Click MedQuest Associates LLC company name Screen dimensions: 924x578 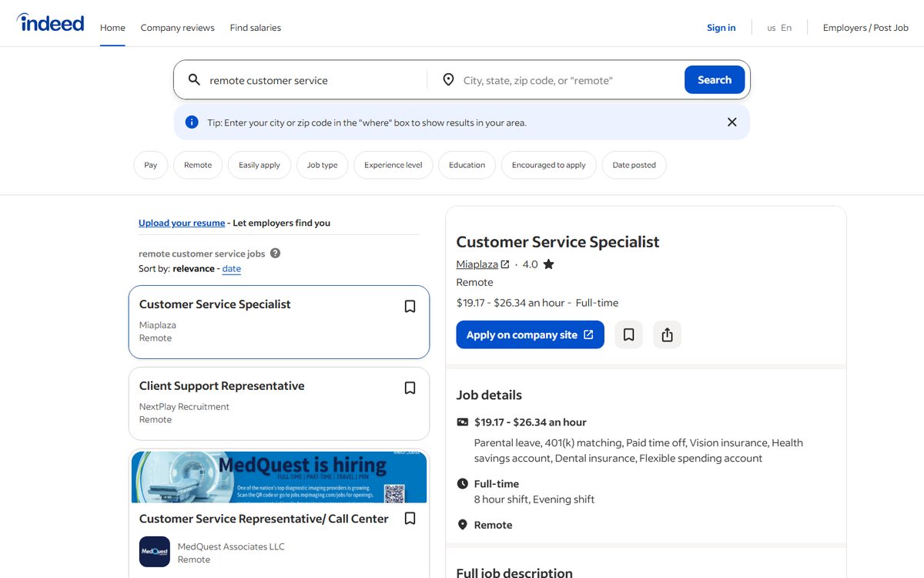(x=231, y=547)
